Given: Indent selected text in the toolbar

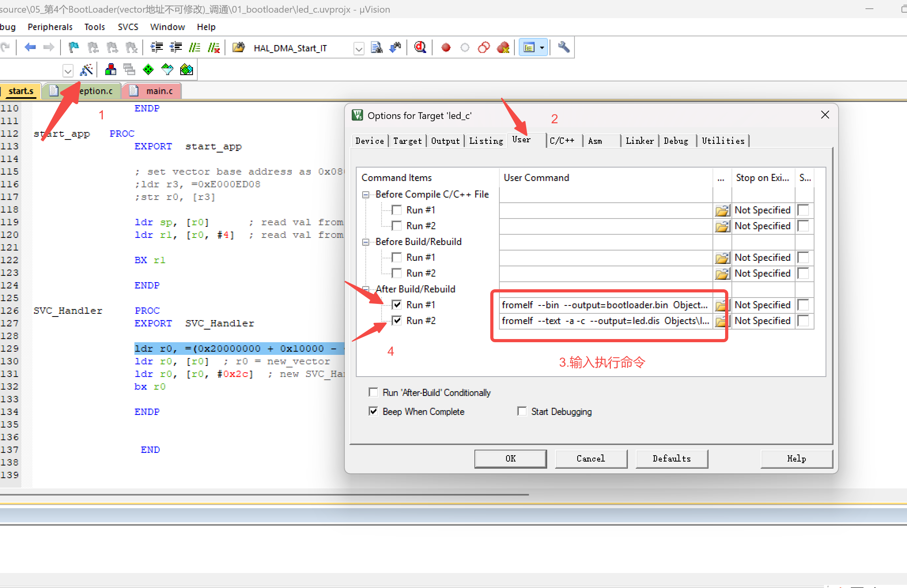Looking at the screenshot, I should 157,47.
